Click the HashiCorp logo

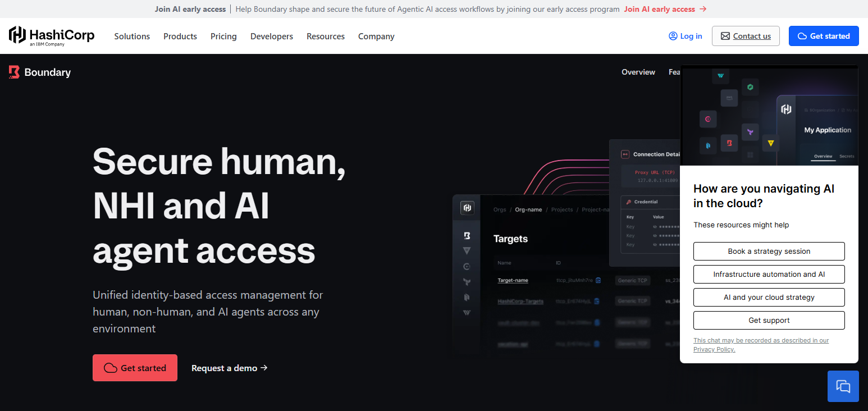click(x=52, y=36)
